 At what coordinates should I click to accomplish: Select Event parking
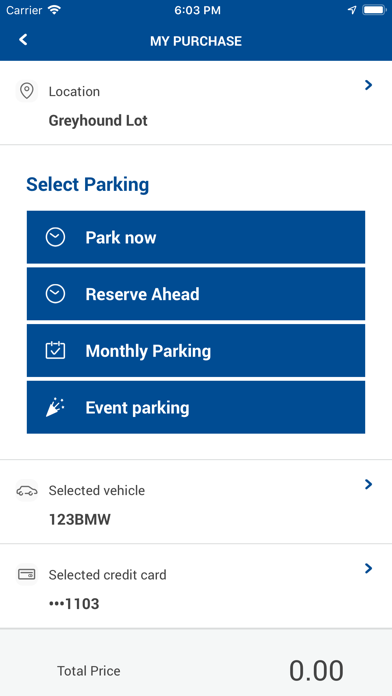(x=196, y=407)
